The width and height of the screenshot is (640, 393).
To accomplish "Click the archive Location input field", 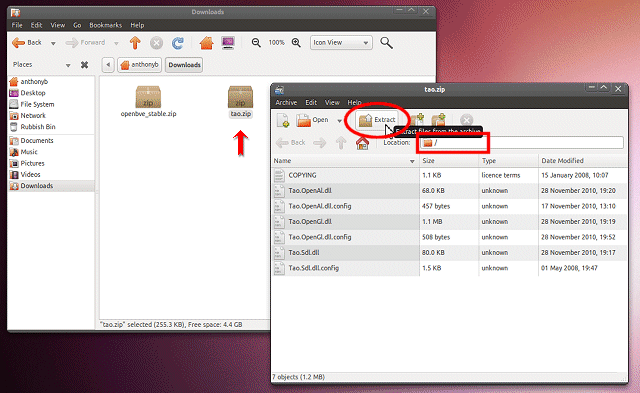I will (x=522, y=142).
